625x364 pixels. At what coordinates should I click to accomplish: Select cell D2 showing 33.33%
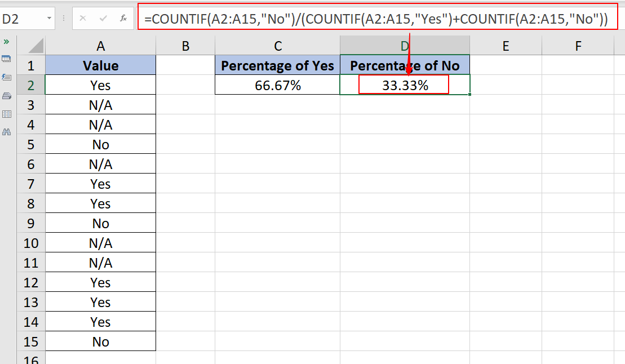click(x=404, y=85)
